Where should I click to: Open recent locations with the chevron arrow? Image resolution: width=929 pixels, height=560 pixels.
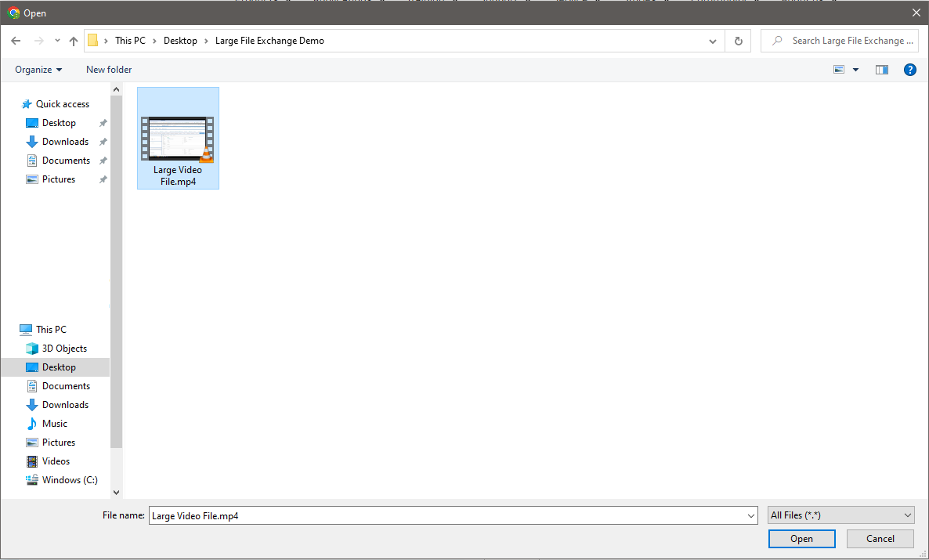point(56,40)
